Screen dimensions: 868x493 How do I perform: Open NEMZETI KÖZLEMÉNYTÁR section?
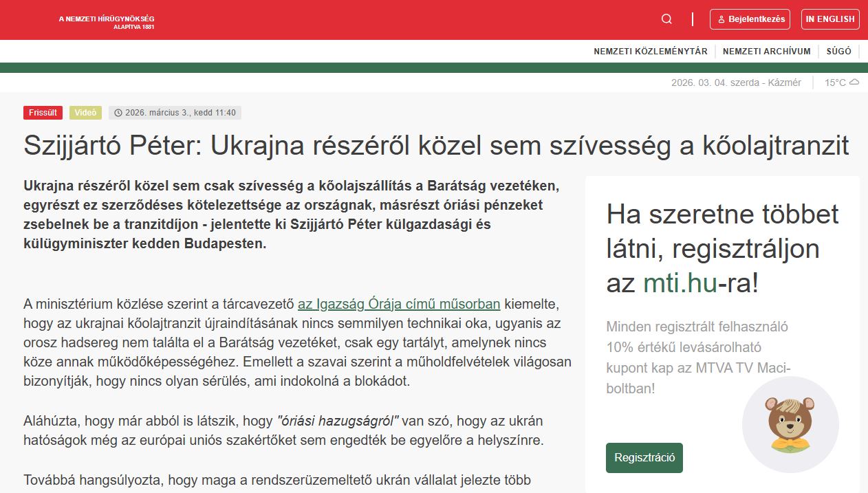(650, 51)
